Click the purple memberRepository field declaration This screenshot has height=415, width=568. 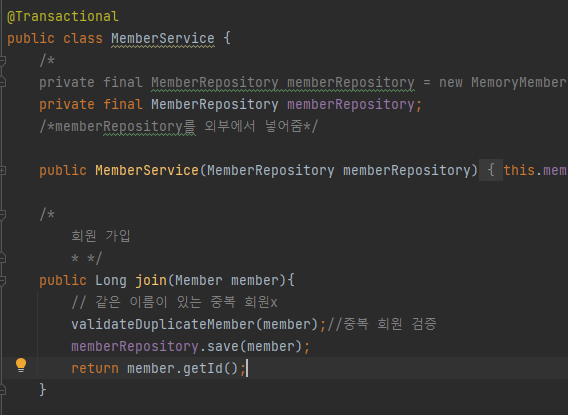[351, 104]
